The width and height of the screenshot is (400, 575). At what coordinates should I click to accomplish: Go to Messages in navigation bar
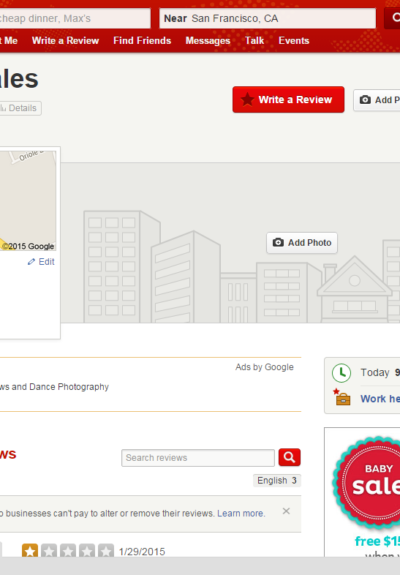tap(208, 41)
